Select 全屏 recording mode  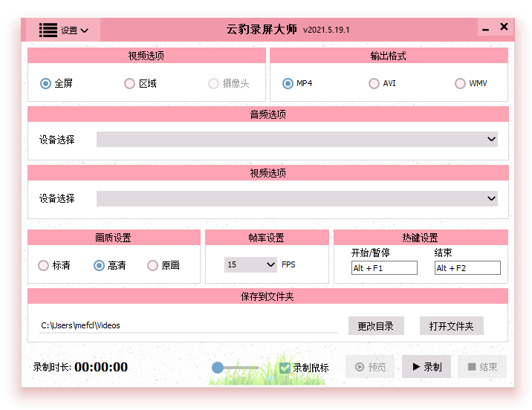point(45,83)
